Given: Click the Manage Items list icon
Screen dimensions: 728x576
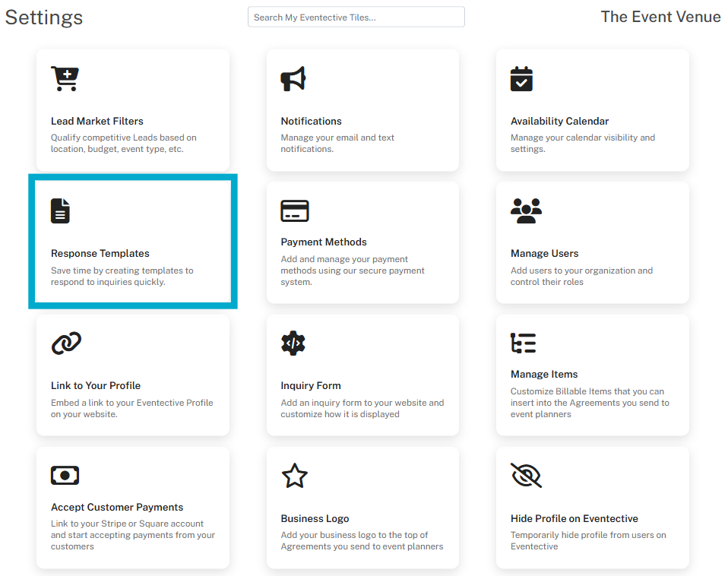Looking at the screenshot, I should coord(524,343).
